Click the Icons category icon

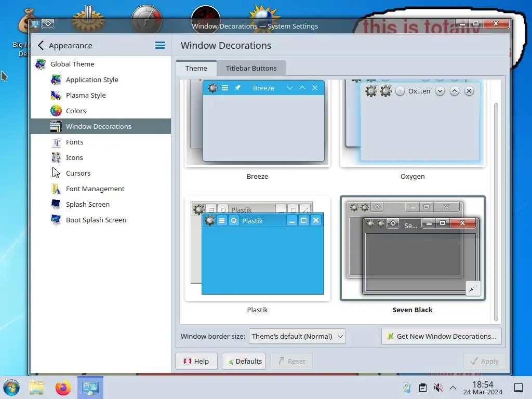click(56, 158)
